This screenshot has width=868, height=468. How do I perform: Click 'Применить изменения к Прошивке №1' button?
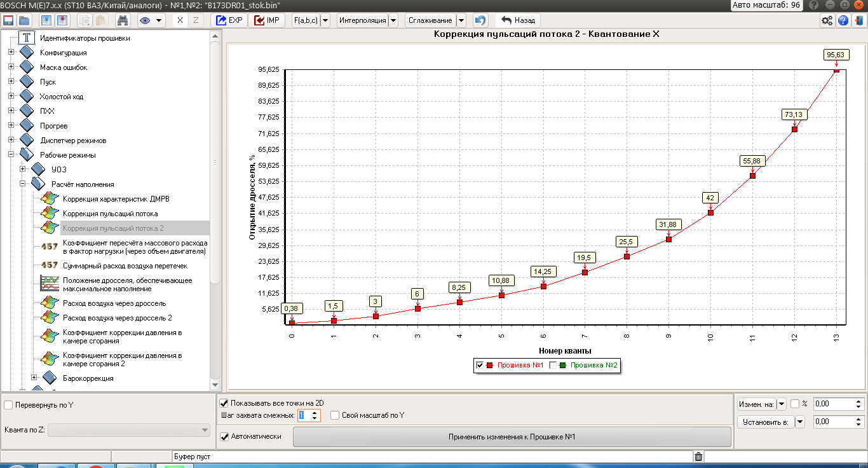pyautogui.click(x=512, y=437)
